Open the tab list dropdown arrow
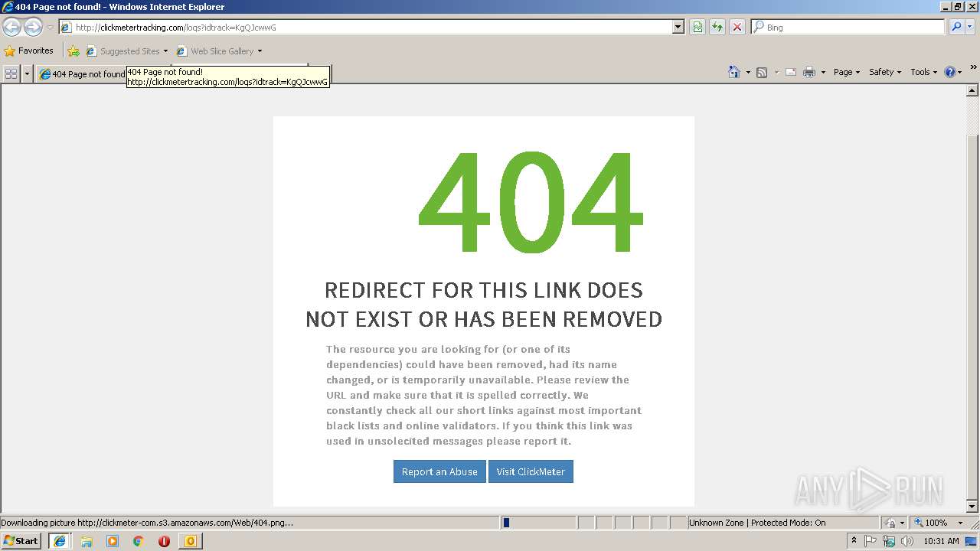 point(28,73)
